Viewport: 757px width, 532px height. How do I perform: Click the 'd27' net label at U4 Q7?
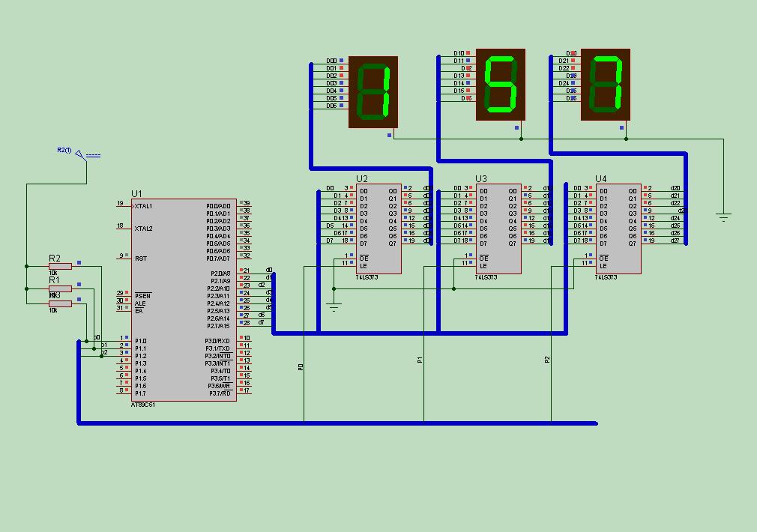coord(675,241)
